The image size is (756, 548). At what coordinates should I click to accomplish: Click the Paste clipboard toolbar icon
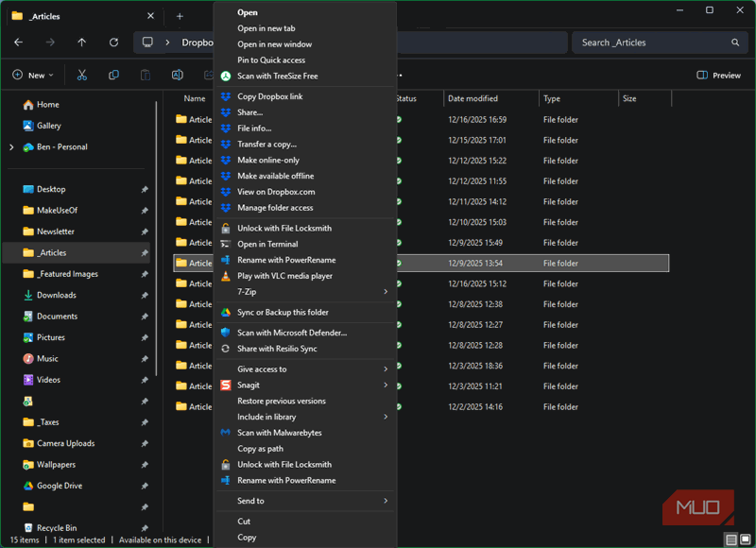[x=146, y=76]
